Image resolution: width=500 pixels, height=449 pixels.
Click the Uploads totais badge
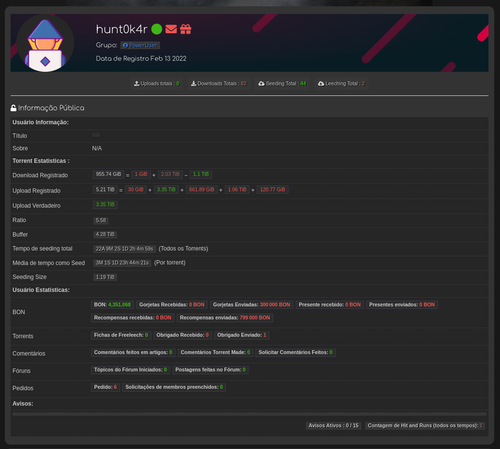pos(157,84)
